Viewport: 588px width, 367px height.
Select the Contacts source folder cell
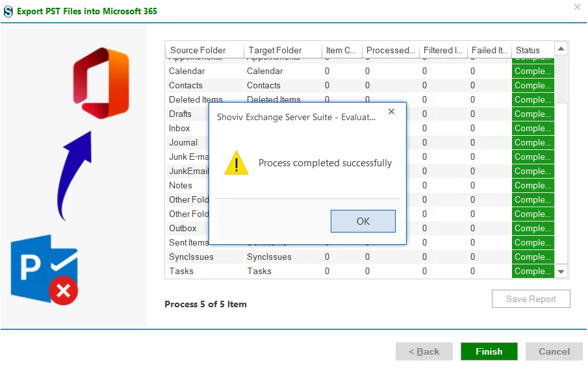[205, 85]
